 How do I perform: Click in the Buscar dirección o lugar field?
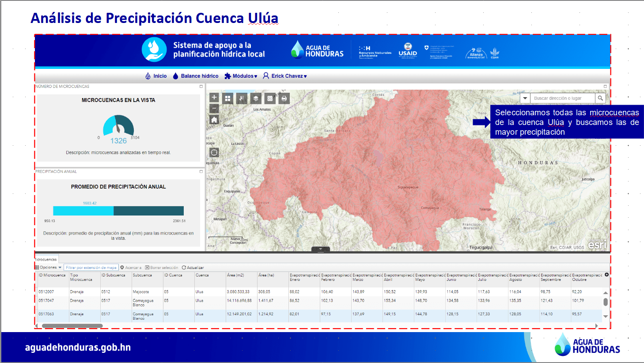[x=561, y=98]
